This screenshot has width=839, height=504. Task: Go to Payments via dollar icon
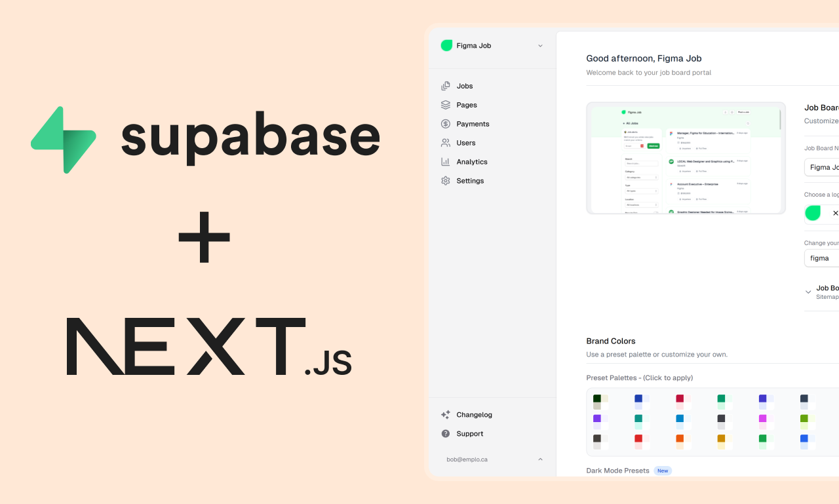pos(446,124)
